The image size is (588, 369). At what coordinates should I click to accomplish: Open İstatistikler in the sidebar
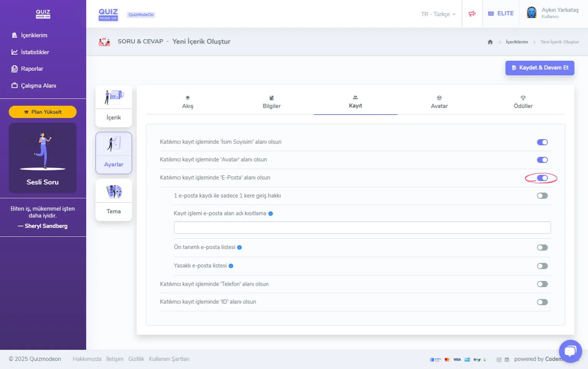click(x=35, y=52)
